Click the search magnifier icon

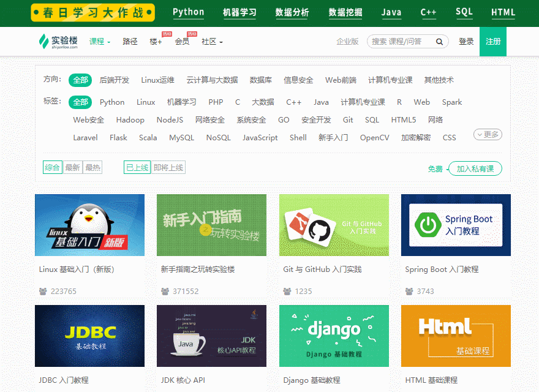tap(439, 42)
